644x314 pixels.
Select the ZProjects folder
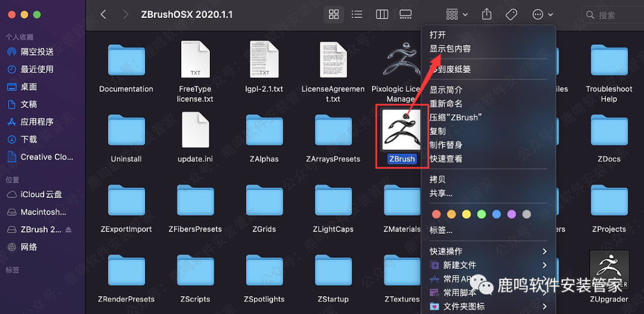[609, 201]
